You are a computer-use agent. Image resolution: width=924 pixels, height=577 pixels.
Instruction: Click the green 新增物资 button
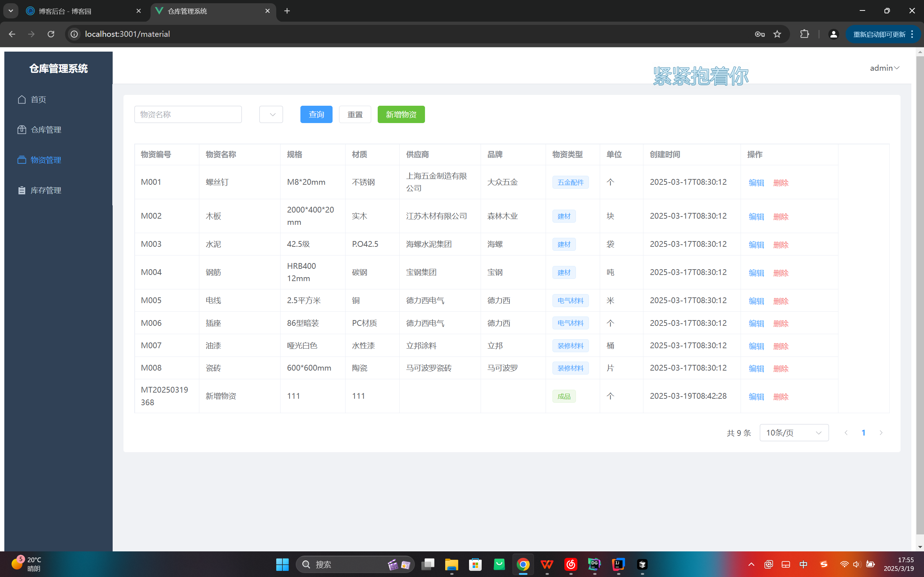pyautogui.click(x=401, y=114)
